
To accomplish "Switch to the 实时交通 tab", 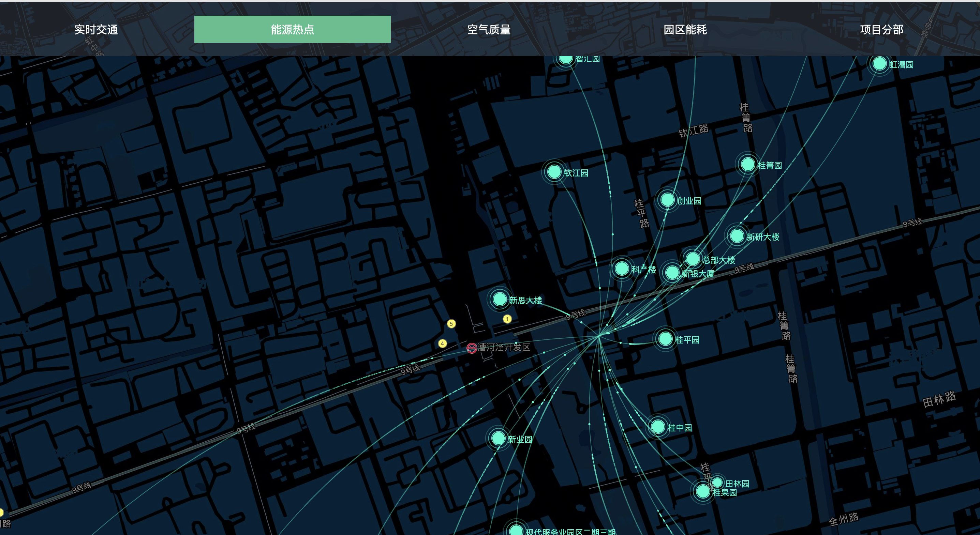I will coord(96,29).
